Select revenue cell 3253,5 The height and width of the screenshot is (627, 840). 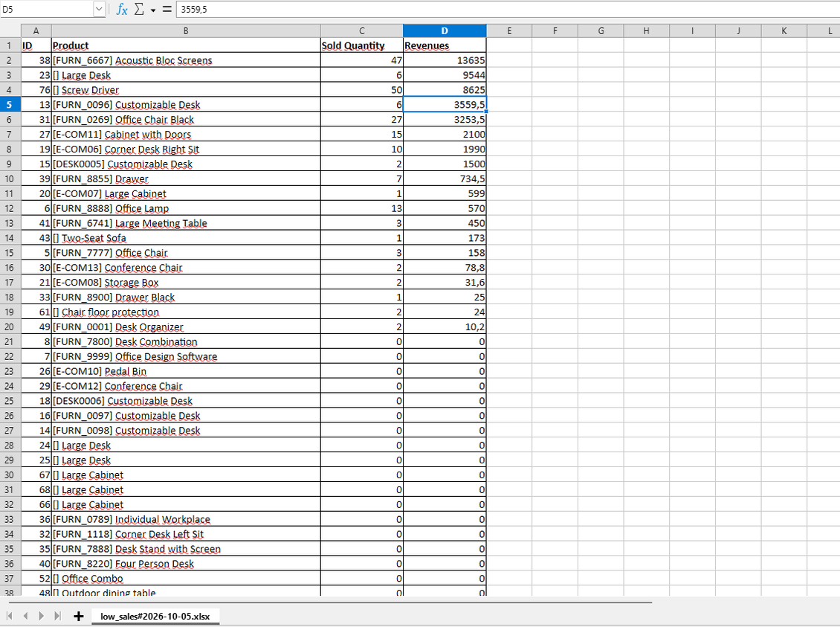click(x=445, y=120)
